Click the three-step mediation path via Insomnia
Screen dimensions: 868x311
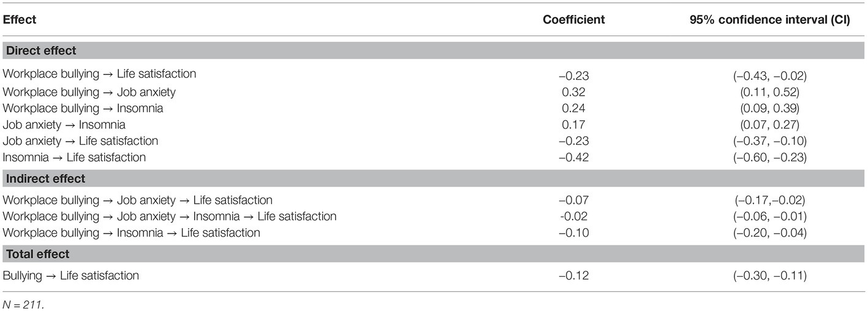(x=170, y=217)
